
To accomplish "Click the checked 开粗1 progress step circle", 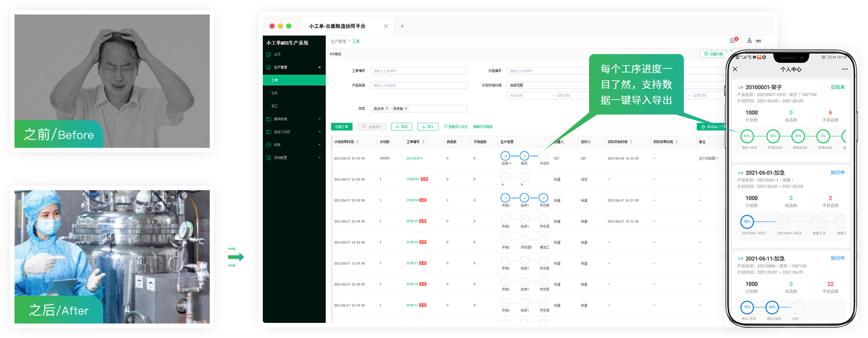I will pos(505,197).
